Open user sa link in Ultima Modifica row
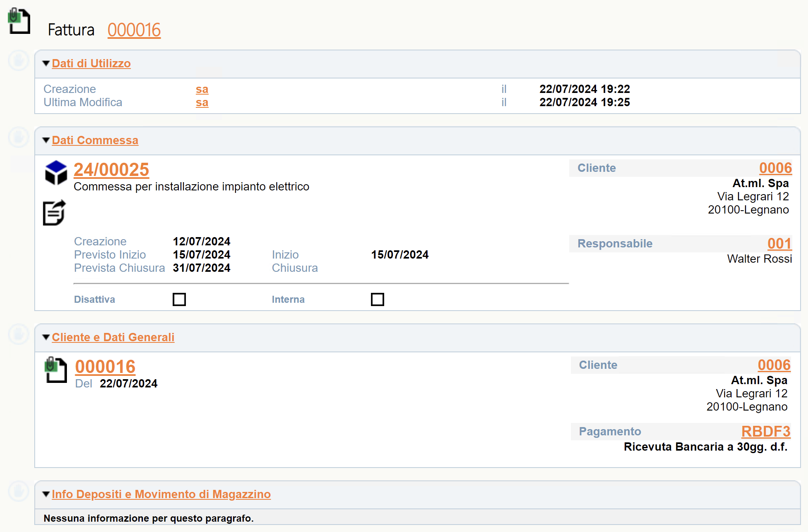Viewport: 808px width, 532px height. coord(202,102)
